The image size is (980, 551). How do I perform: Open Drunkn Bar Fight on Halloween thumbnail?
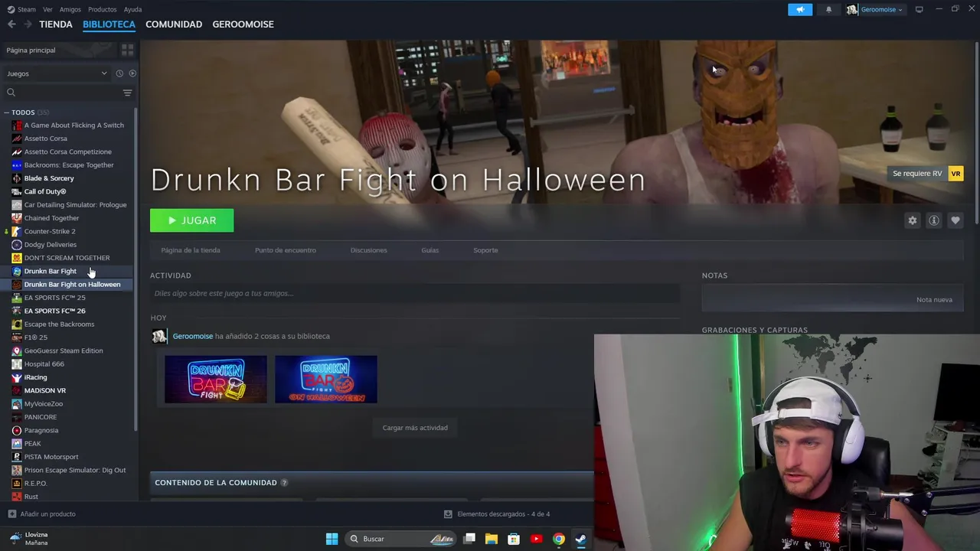326,379
